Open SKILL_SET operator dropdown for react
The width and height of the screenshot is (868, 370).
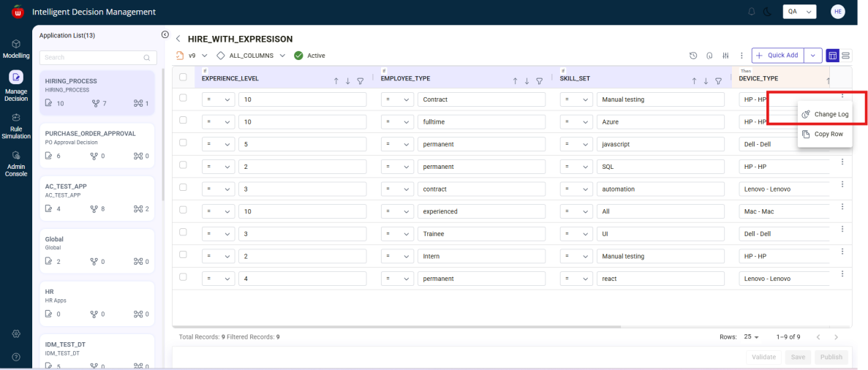[576, 279]
